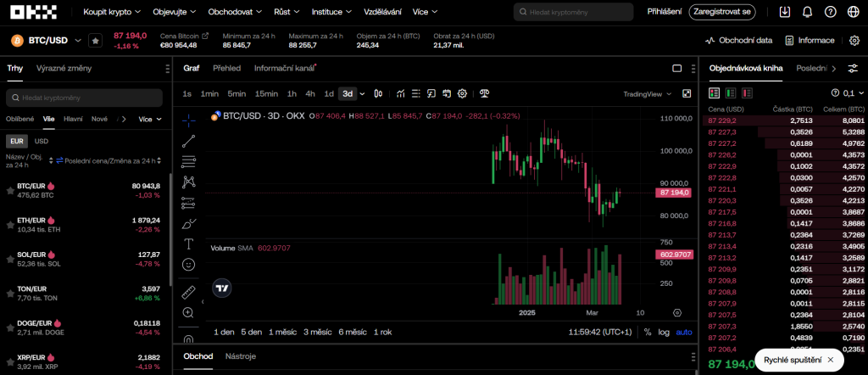Expand the Obchodovat menu

(236, 12)
